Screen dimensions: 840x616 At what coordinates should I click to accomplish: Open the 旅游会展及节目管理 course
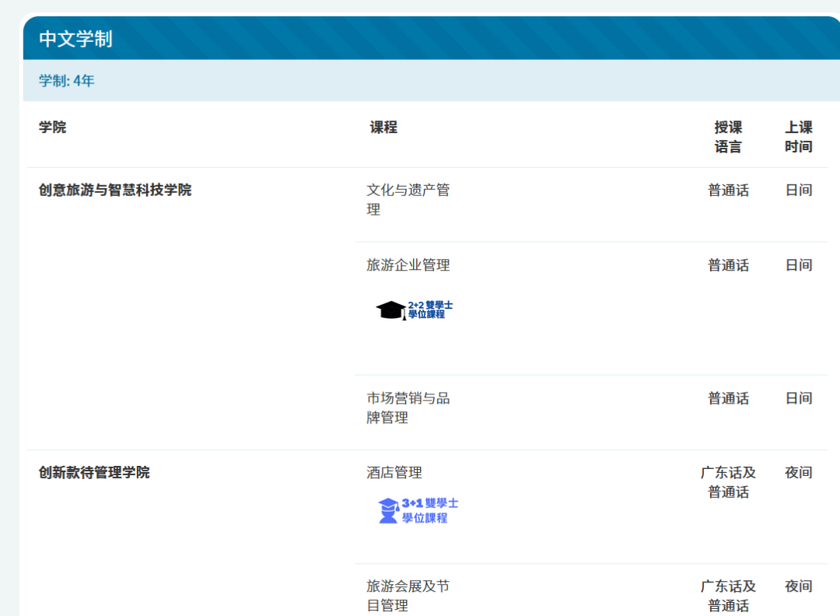click(x=408, y=596)
